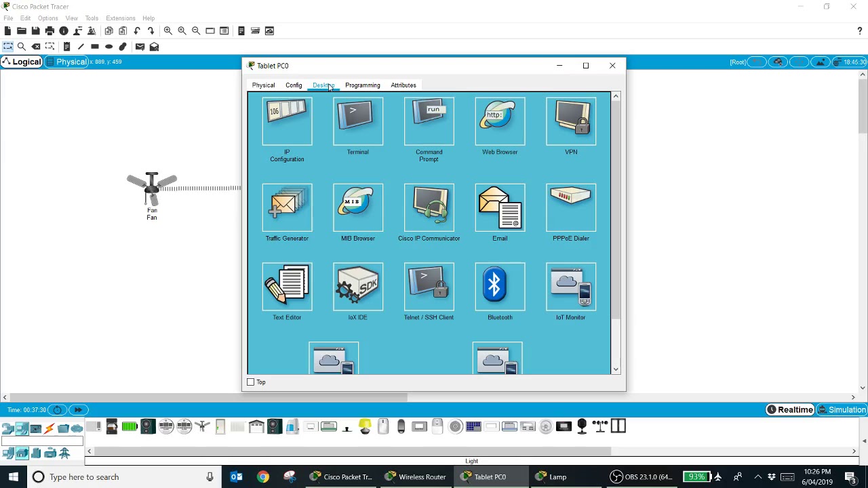This screenshot has height=488, width=868.
Task: Launch the Text Editor app
Action: [x=287, y=287]
